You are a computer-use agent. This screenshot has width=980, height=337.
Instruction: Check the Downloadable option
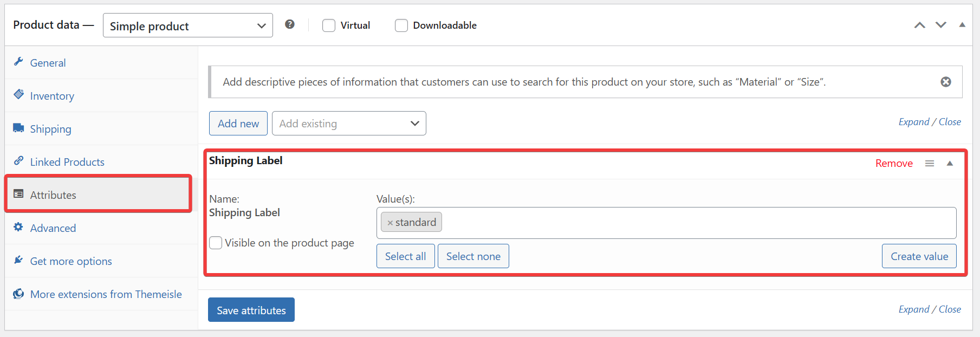click(401, 25)
